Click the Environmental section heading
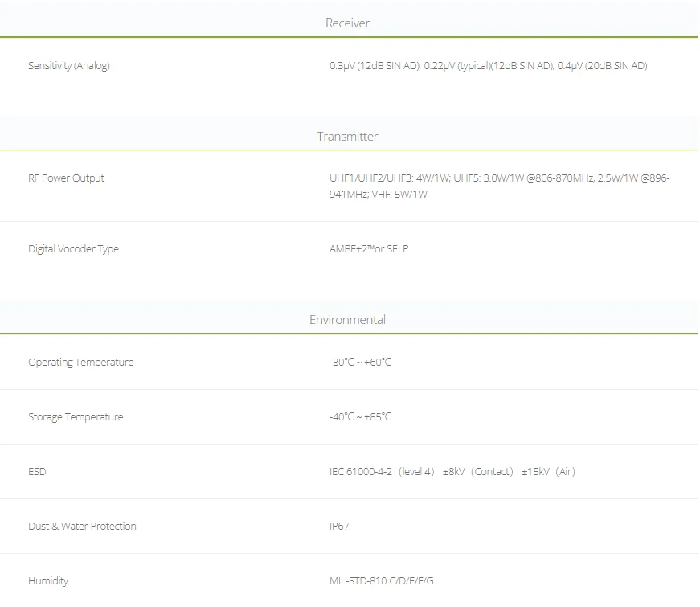Viewport: 700px width, 607px height. (x=347, y=320)
